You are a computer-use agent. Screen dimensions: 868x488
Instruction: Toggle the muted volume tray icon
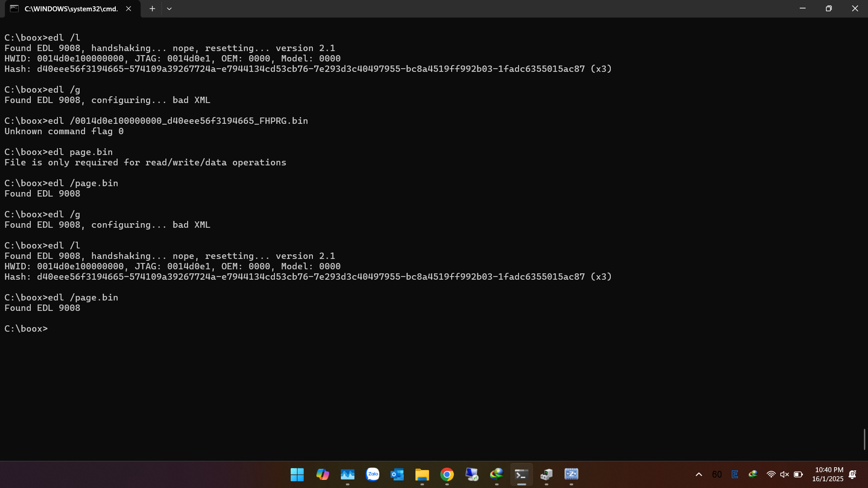(784, 474)
